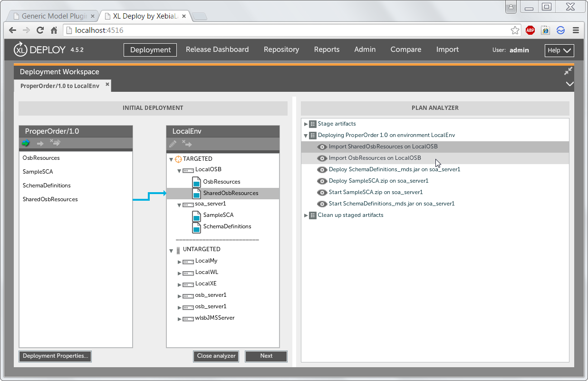588x381 pixels.
Task: Toggle eye icon for Import SharedOsbResources step
Action: click(322, 147)
